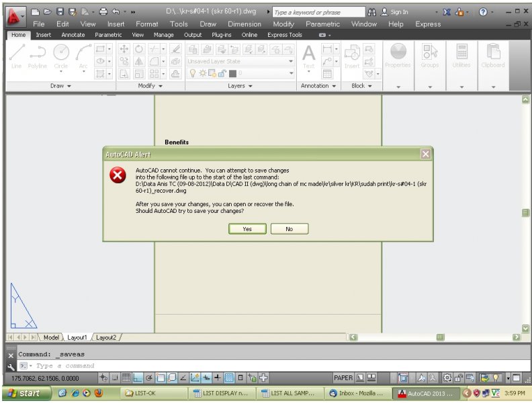
Task: Click the Stretch tool icon
Action: point(124,74)
